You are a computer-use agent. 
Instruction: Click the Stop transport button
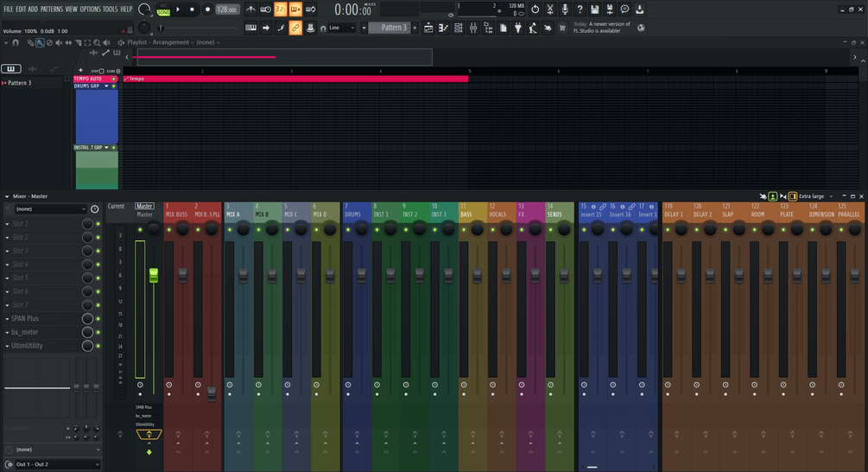coord(192,10)
